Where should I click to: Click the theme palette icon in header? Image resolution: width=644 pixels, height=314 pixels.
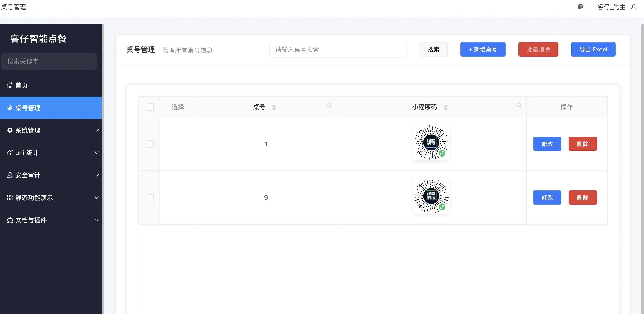pyautogui.click(x=580, y=7)
